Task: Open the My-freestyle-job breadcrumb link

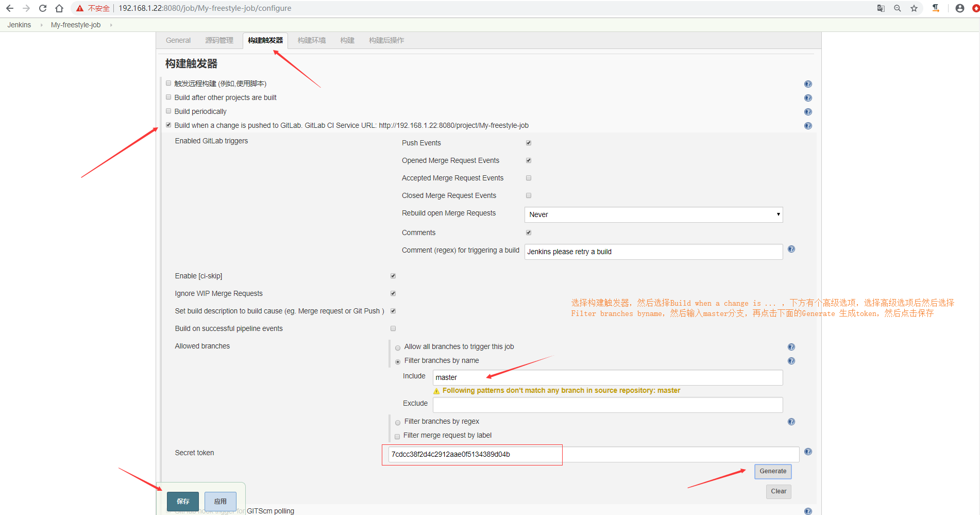Action: 76,25
